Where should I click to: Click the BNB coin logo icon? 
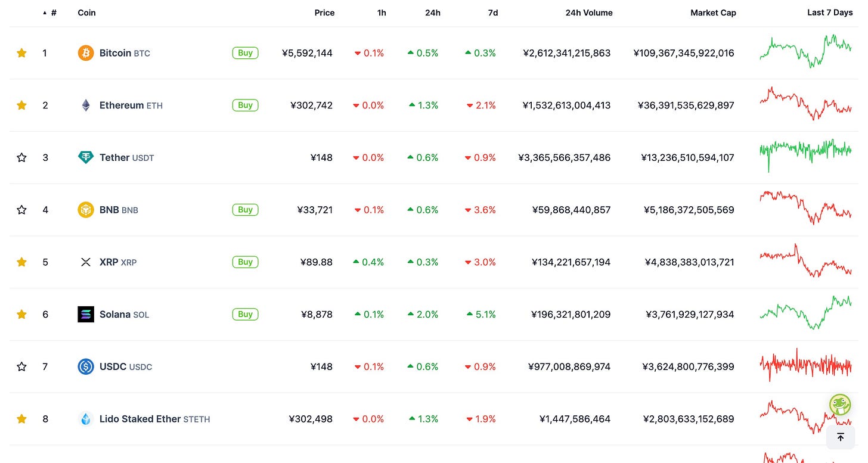point(86,210)
